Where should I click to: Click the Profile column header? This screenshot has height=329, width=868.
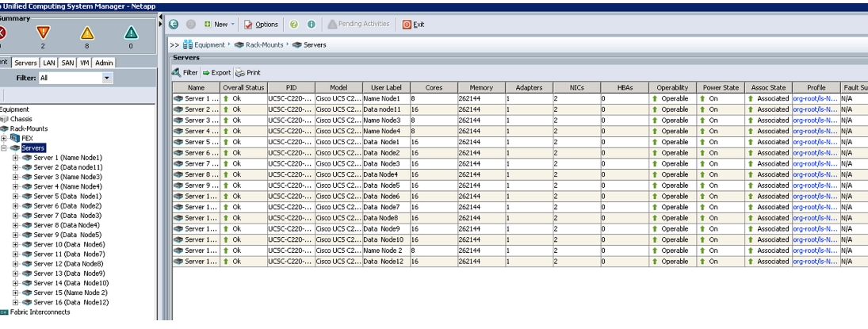click(816, 87)
